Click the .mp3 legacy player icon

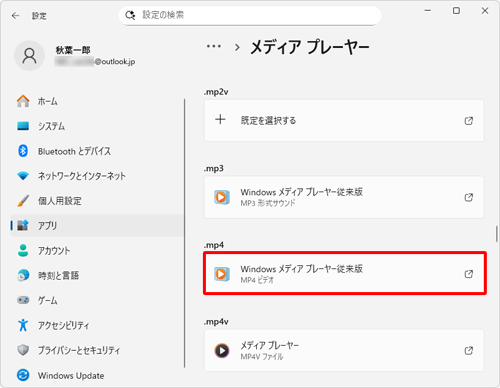point(222,197)
